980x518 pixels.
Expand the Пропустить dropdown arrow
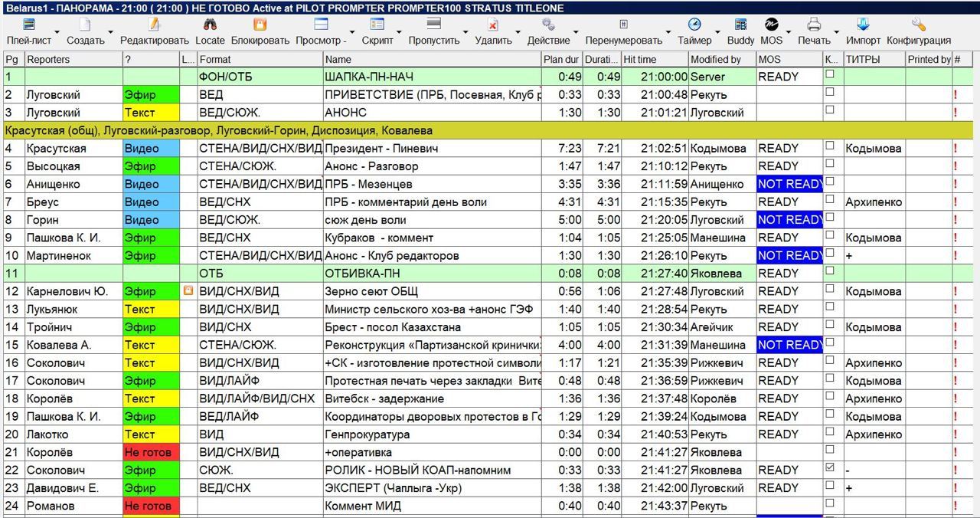466,33
